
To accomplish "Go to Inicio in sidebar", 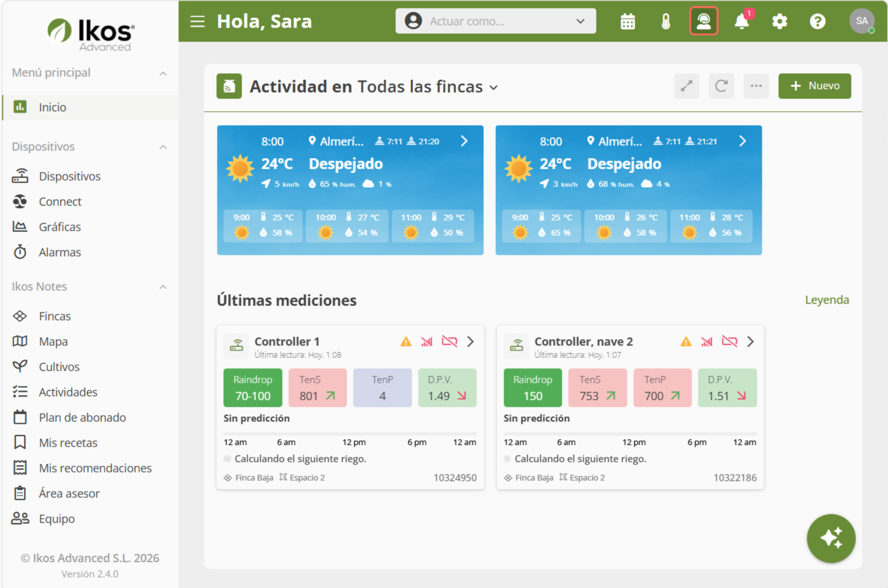I will 91,107.
